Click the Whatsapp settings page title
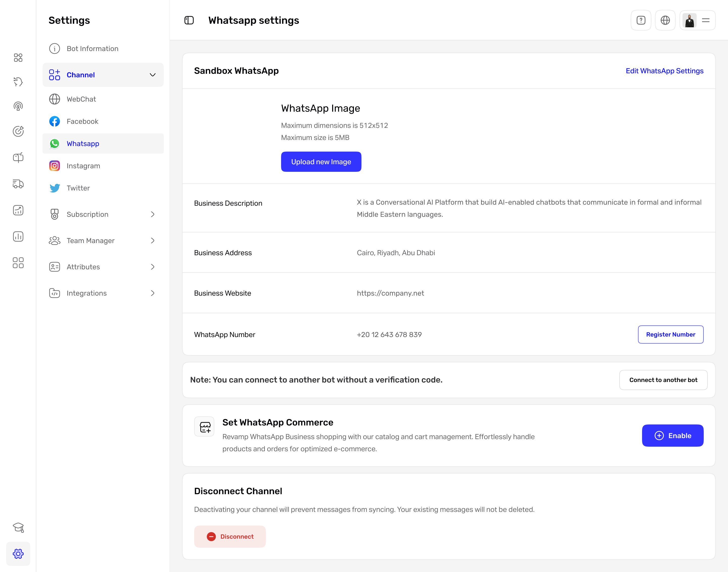 point(254,20)
